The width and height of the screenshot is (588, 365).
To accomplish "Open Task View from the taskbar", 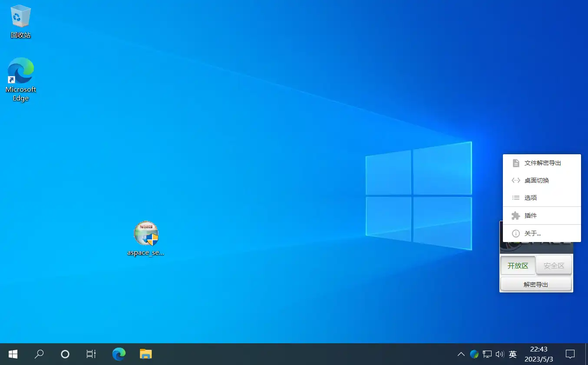I will tap(91, 354).
